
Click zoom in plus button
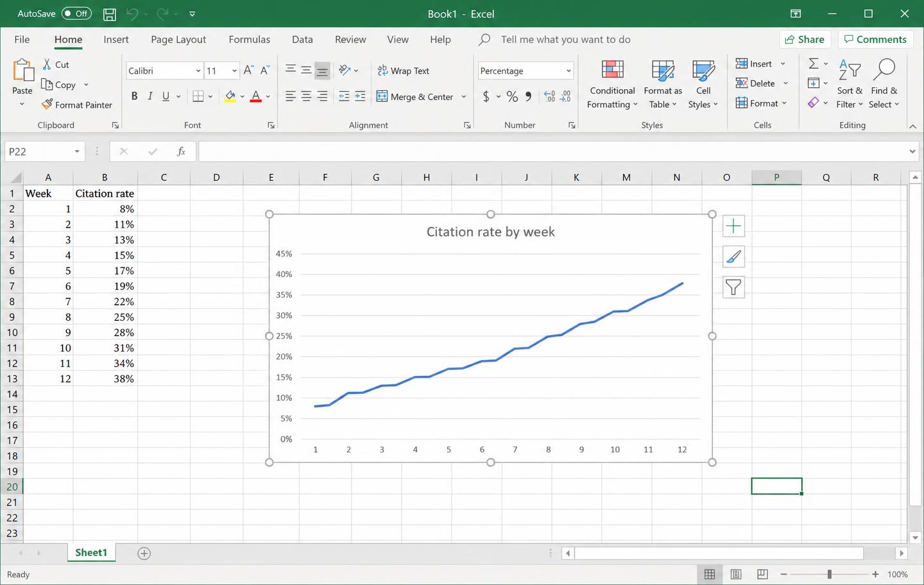pyautogui.click(x=875, y=574)
